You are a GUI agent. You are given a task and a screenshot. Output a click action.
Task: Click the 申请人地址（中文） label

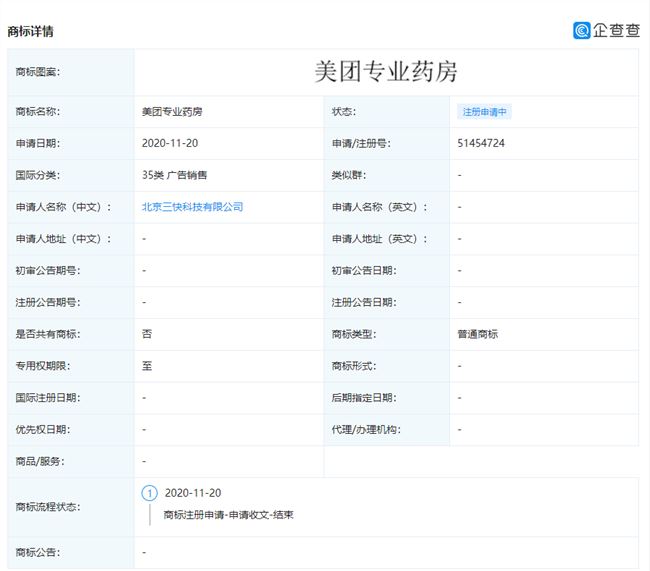(63, 238)
